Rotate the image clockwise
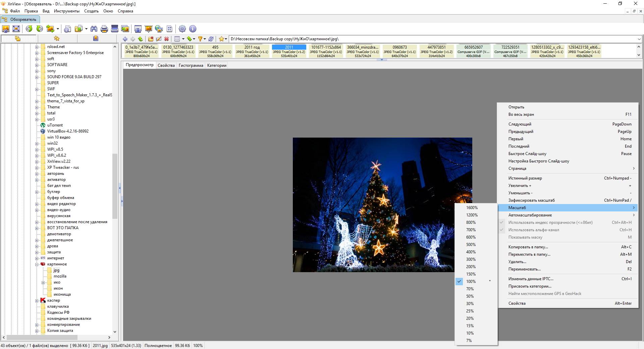Image resolution: width=644 pixels, height=349 pixels. (x=40, y=29)
